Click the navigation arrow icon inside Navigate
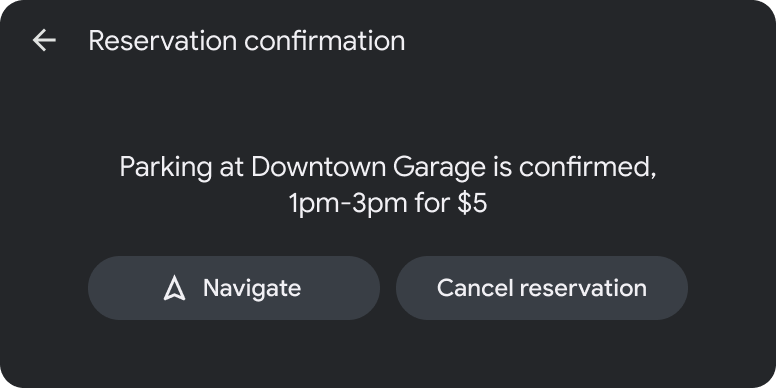This screenshot has width=776, height=388. click(174, 288)
